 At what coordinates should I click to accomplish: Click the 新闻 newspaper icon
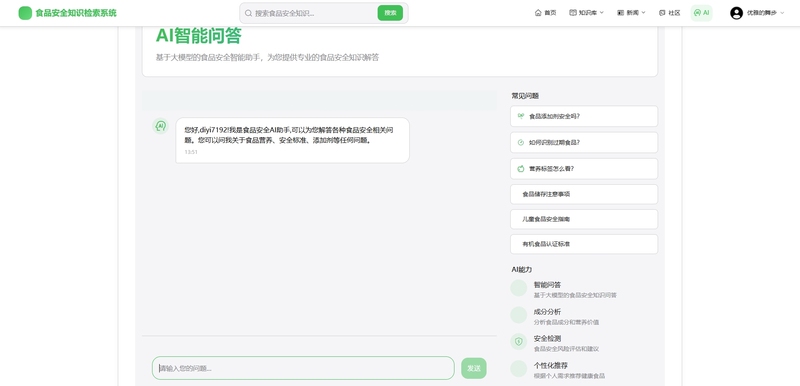click(x=620, y=13)
